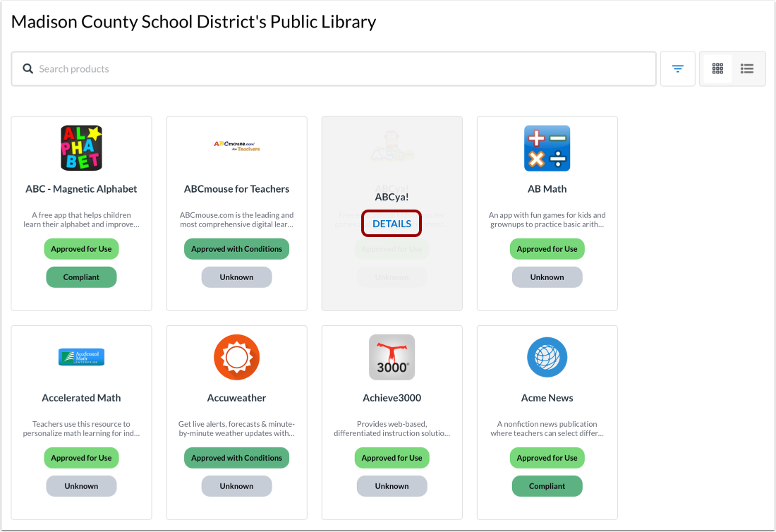This screenshot has width=776, height=532.
Task: Click Unknown badge on AB Math card
Action: coord(547,277)
